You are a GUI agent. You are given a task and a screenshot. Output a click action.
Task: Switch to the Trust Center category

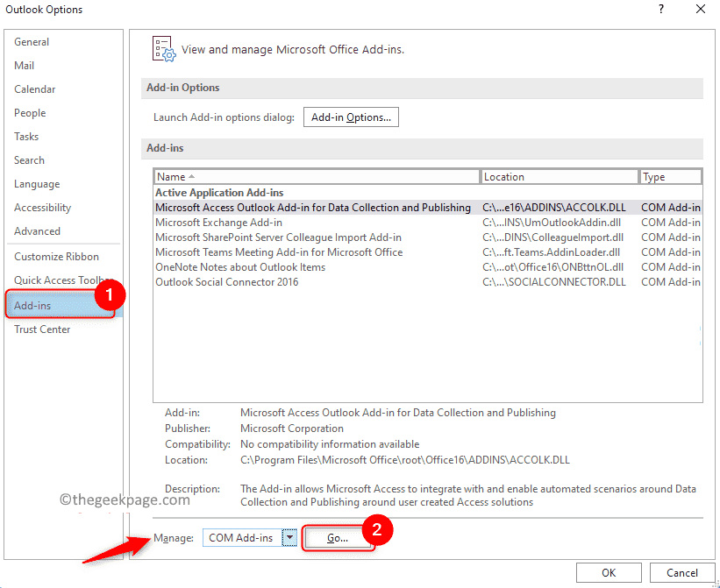(42, 329)
